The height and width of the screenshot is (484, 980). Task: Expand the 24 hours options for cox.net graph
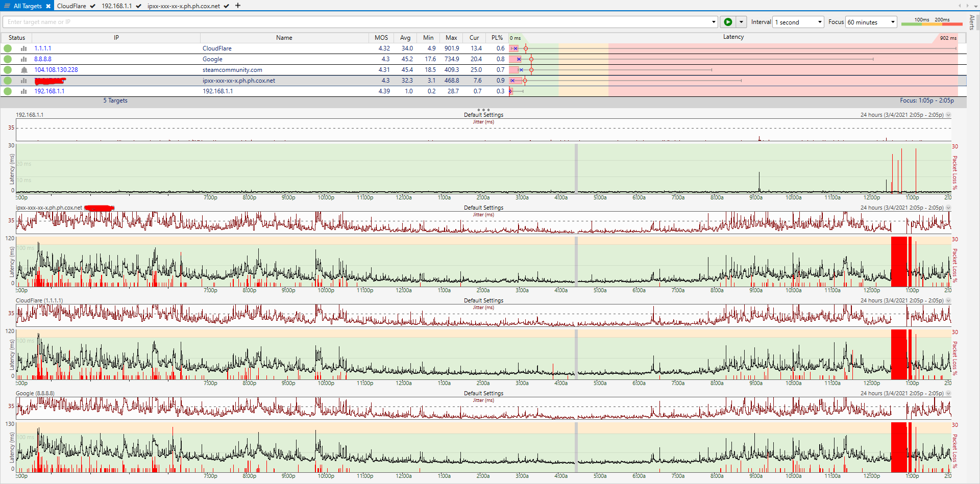(x=948, y=208)
